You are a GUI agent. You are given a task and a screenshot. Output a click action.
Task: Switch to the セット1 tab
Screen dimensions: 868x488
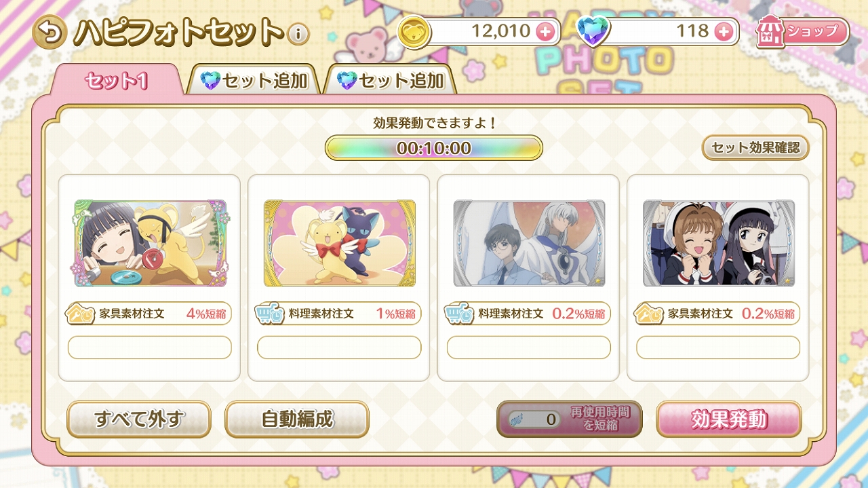(x=116, y=81)
